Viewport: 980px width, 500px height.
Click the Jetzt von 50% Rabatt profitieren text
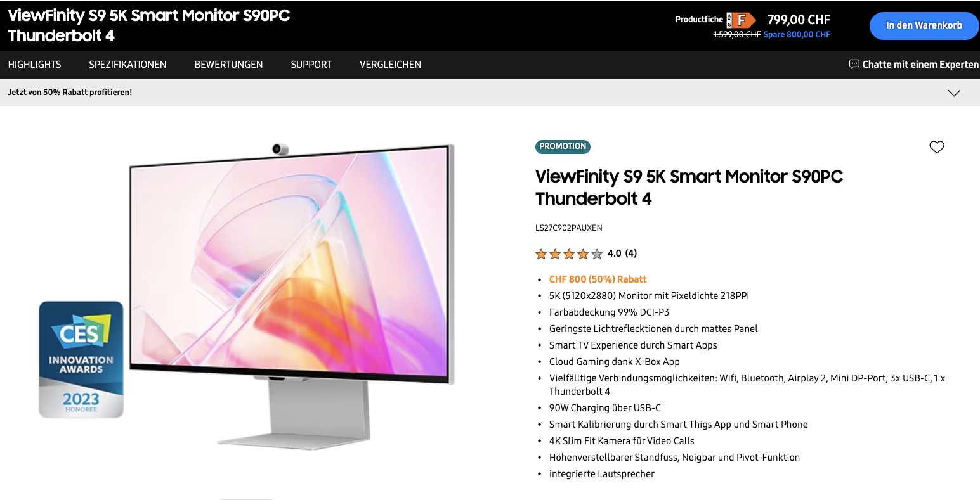(x=70, y=93)
